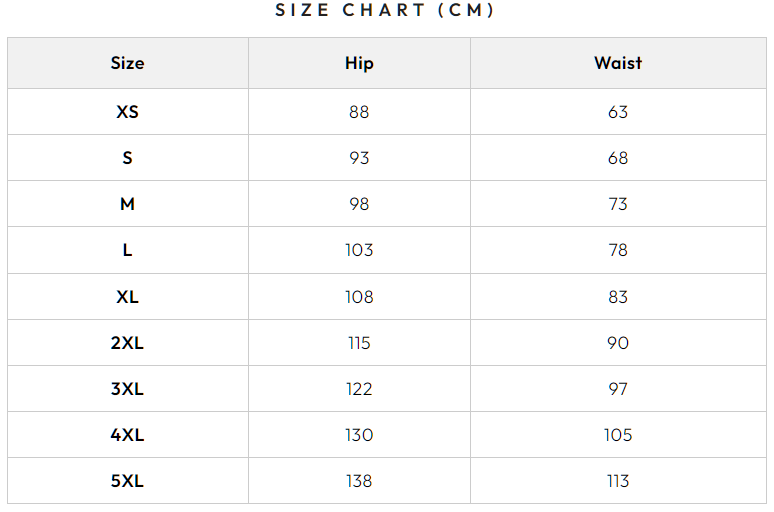Screen dimensions: 774x512
Task: Select the M size row label
Action: coord(127,204)
